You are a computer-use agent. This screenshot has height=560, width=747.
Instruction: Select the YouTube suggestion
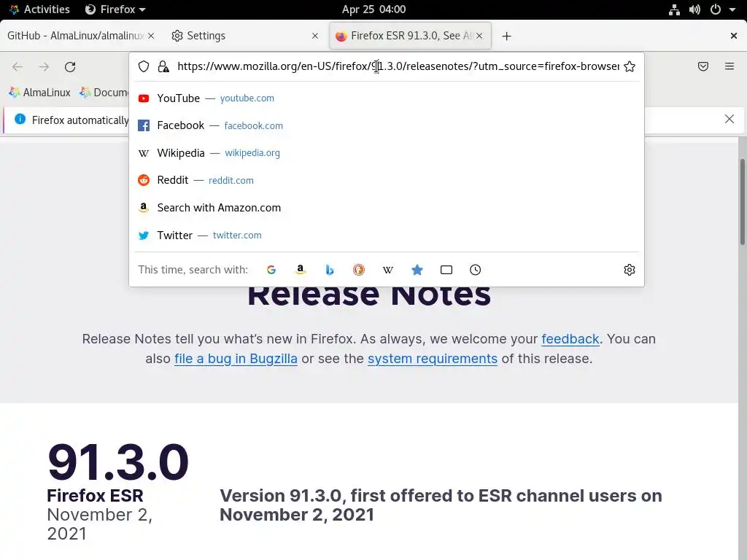387,98
